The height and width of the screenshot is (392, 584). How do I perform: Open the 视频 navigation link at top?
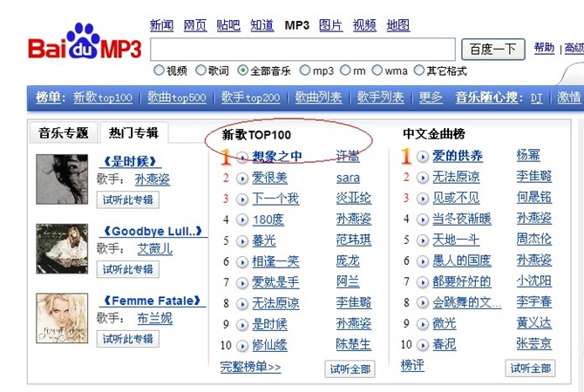pyautogui.click(x=364, y=25)
